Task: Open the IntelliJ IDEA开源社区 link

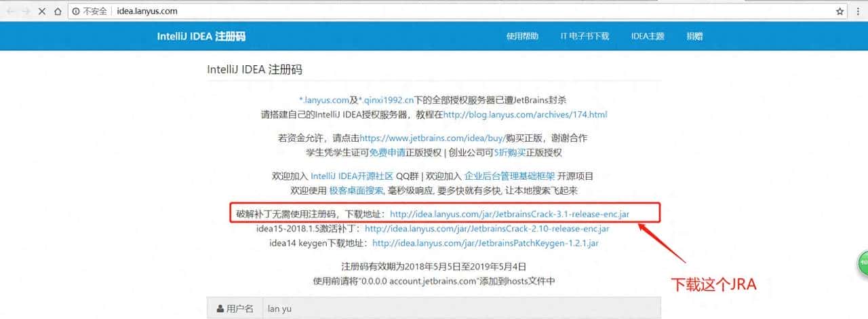Action: 352,176
